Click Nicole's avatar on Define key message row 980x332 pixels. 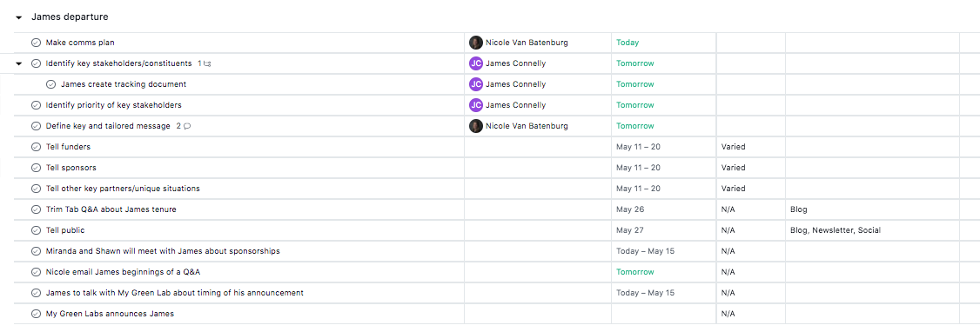(476, 126)
